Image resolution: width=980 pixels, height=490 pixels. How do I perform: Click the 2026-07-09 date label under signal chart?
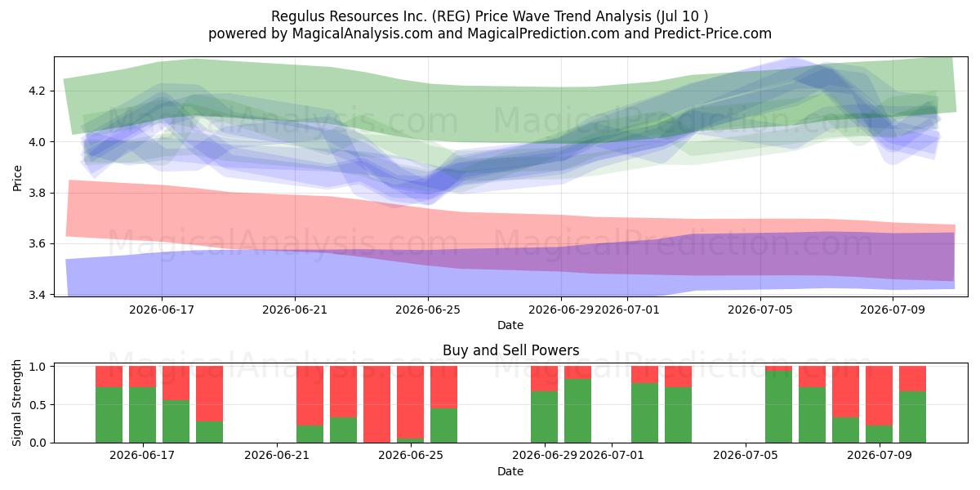880,456
